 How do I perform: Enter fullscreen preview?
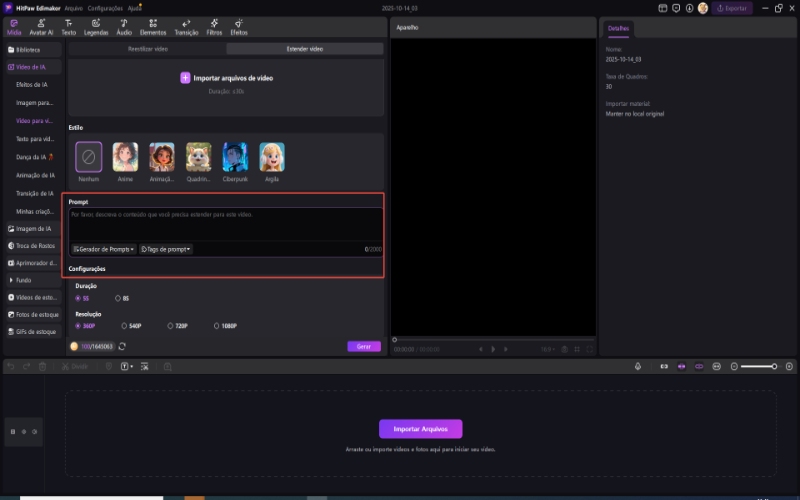coord(590,349)
